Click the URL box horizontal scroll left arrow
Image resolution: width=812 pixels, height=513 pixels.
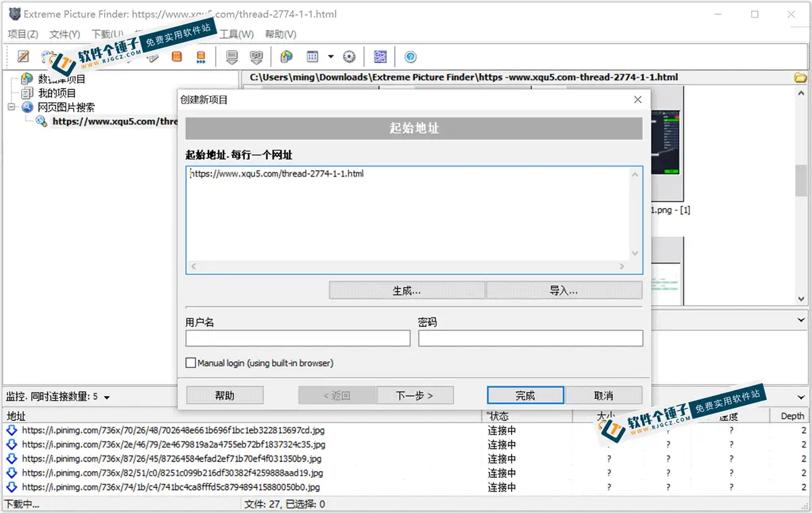click(x=194, y=267)
